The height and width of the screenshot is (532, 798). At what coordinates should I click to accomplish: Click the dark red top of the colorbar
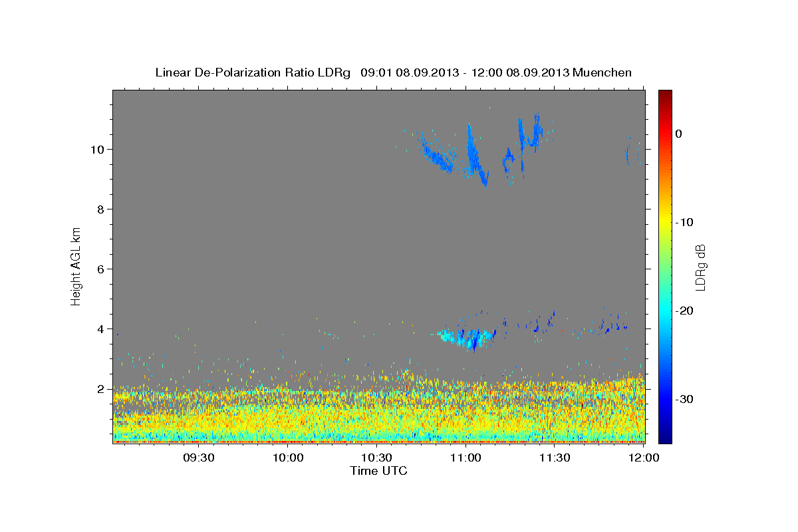tap(665, 94)
